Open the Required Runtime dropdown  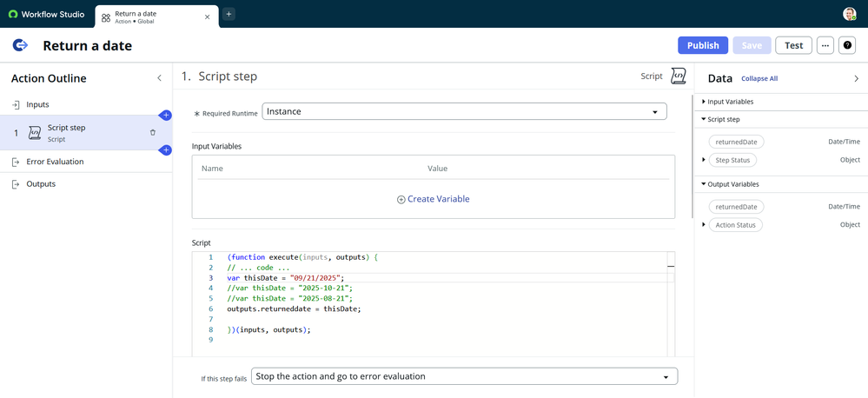[x=464, y=111]
